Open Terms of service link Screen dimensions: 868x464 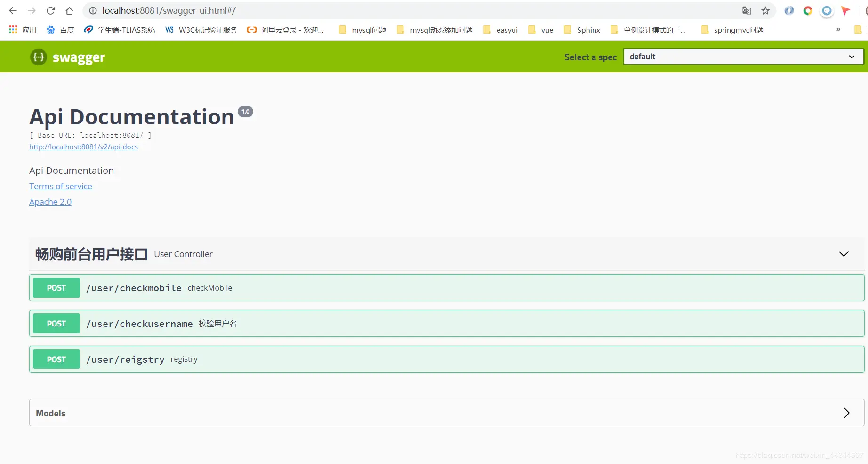(x=61, y=187)
